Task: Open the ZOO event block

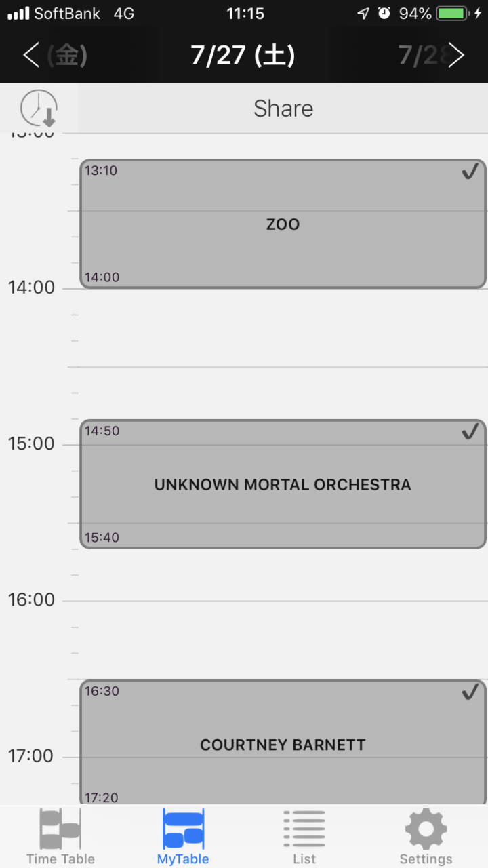Action: (283, 224)
